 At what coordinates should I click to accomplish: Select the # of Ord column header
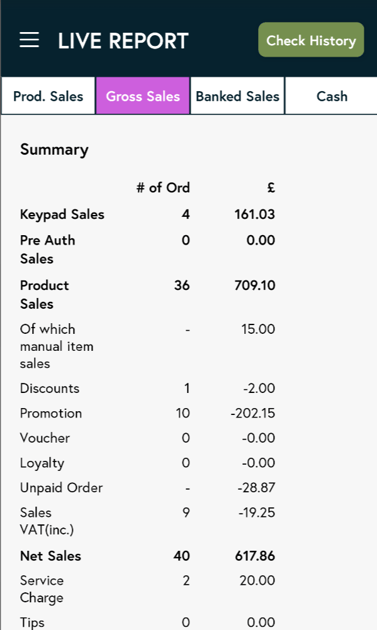coord(163,188)
